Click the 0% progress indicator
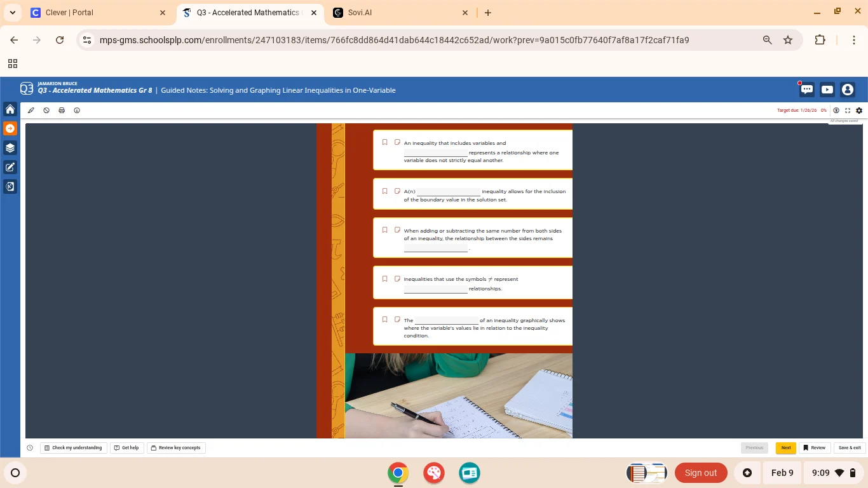868x488 pixels. click(824, 110)
